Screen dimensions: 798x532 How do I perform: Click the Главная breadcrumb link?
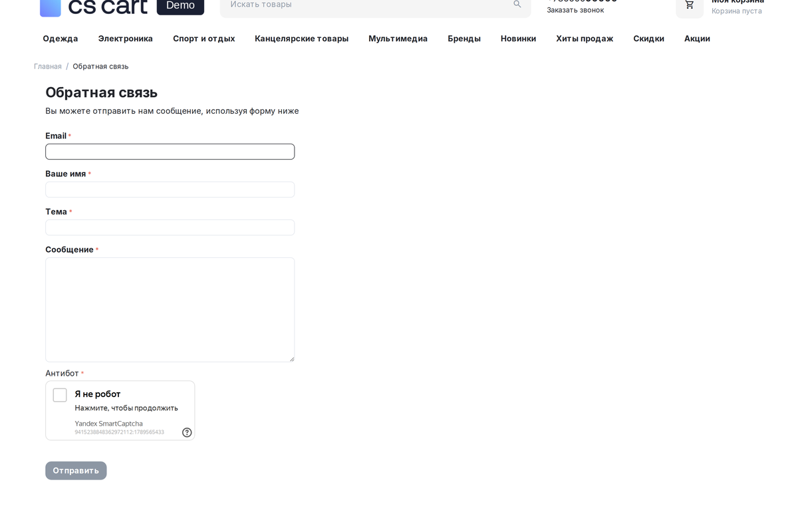[x=48, y=66]
